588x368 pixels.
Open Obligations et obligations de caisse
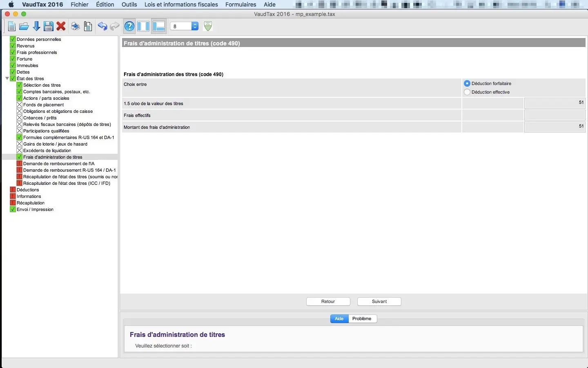58,111
